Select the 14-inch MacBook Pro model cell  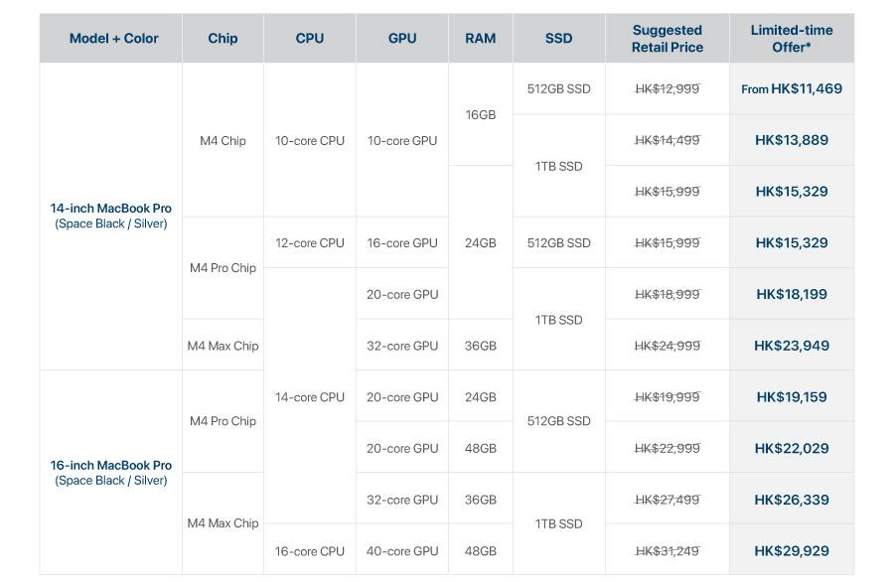pyautogui.click(x=110, y=216)
